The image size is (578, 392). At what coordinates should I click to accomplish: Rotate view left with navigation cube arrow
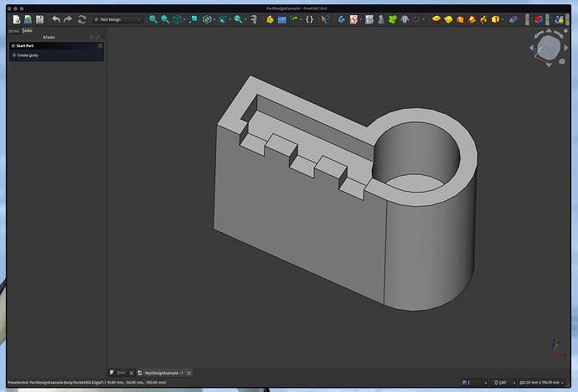coord(531,48)
